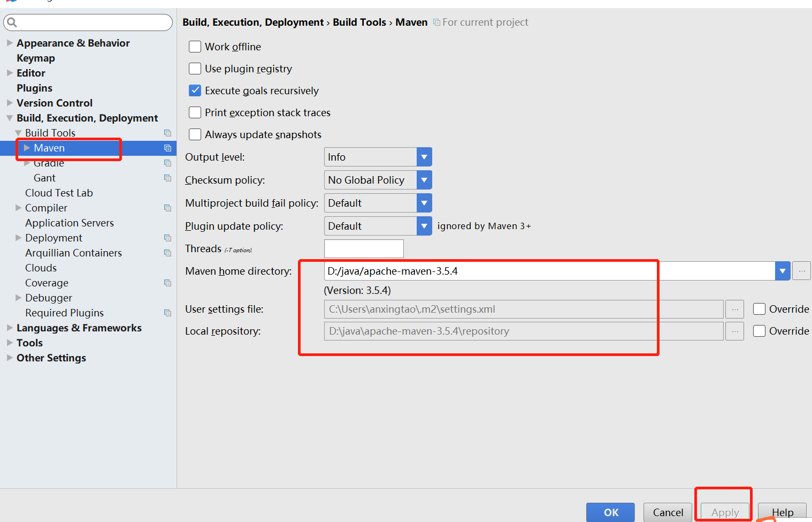
Task: Click project-level icon on Coverage row
Action: [x=167, y=283]
